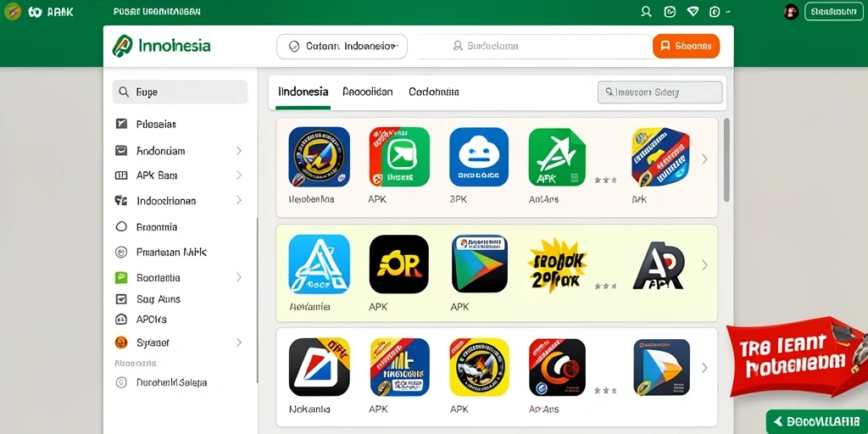
Task: Click the green Soortantia sidebar icon
Action: [x=120, y=277]
